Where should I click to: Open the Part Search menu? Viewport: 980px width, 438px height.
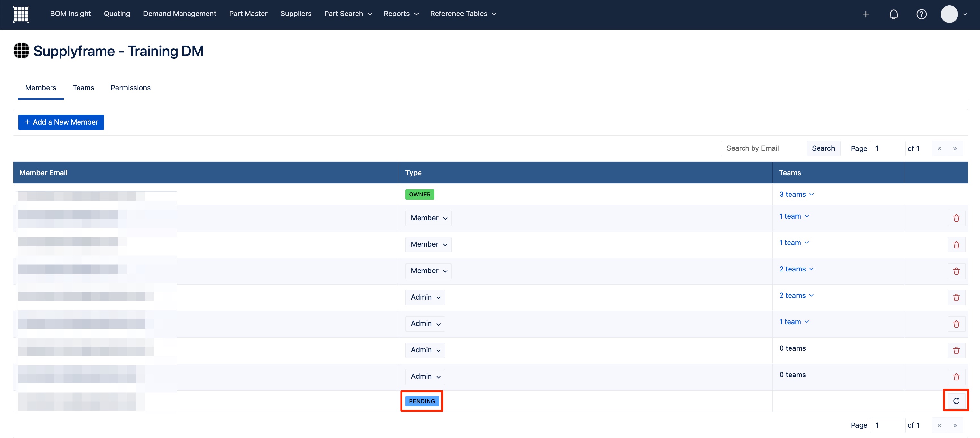348,14
